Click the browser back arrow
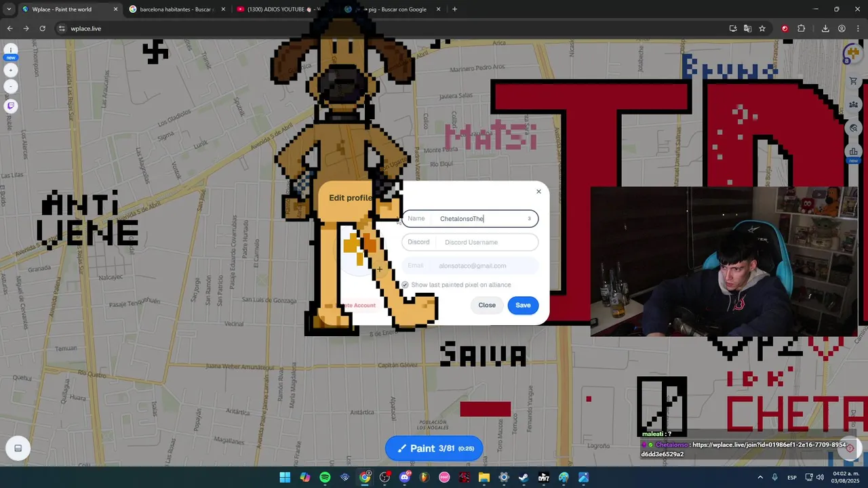Image resolution: width=868 pixels, height=488 pixels. click(9, 28)
